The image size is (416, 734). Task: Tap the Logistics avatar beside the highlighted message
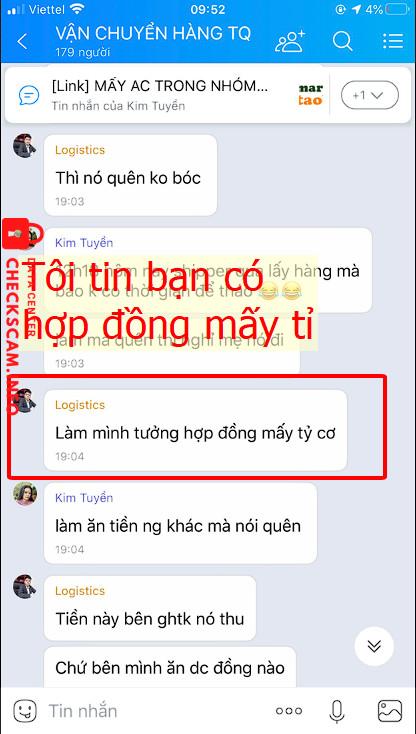pyautogui.click(x=25, y=401)
